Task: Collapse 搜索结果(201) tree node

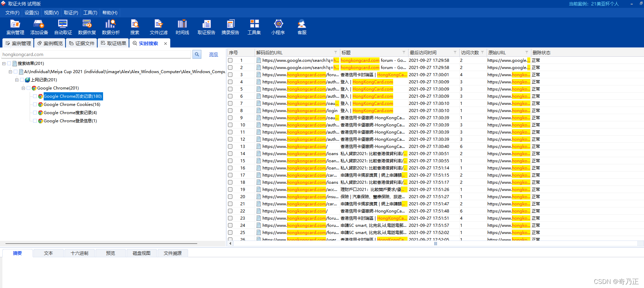Action: pos(4,64)
